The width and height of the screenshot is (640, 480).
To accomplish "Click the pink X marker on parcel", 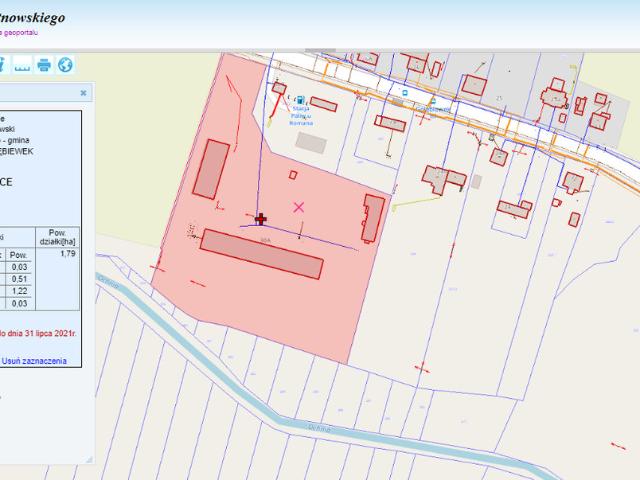I will tap(298, 206).
